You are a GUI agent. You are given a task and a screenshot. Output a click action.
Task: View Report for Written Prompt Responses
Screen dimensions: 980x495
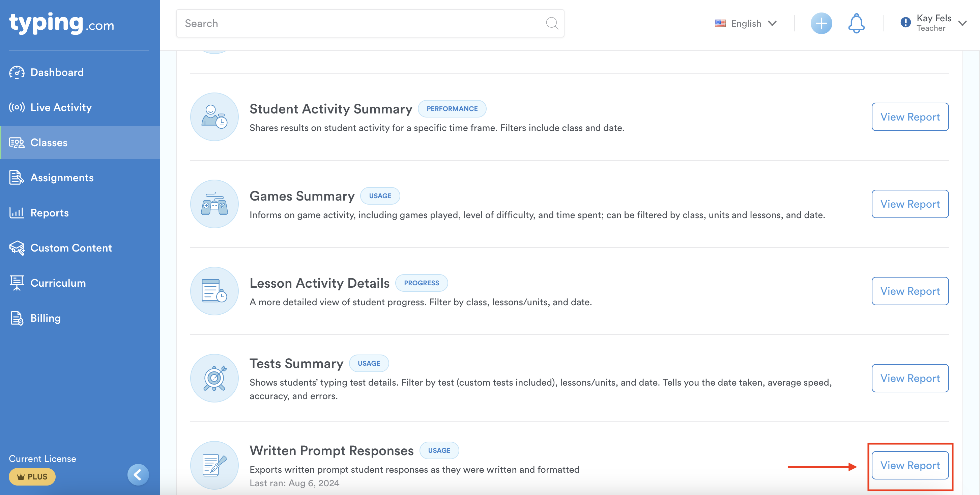click(x=910, y=465)
